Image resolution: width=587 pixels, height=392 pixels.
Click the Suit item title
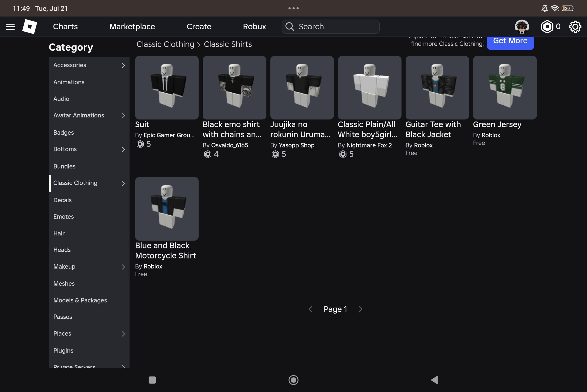pos(142,125)
